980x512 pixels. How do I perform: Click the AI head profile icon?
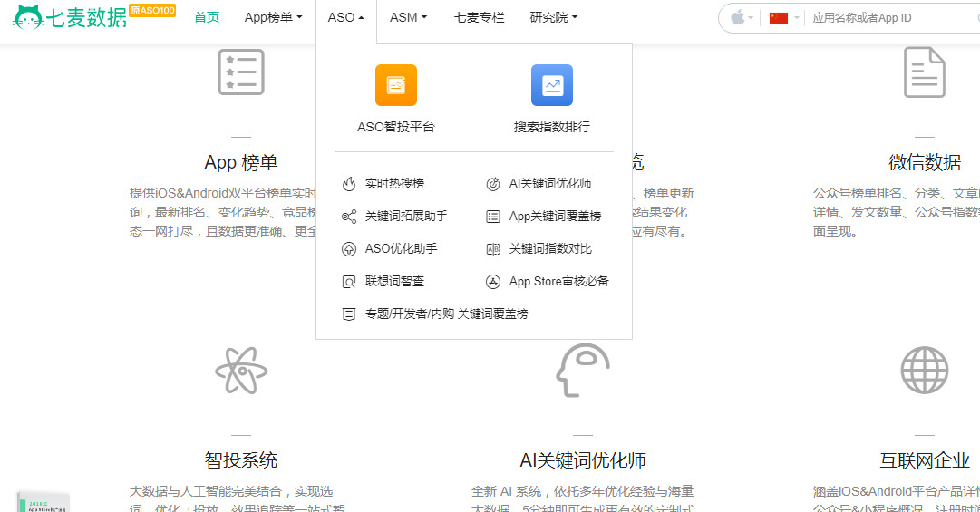(583, 370)
